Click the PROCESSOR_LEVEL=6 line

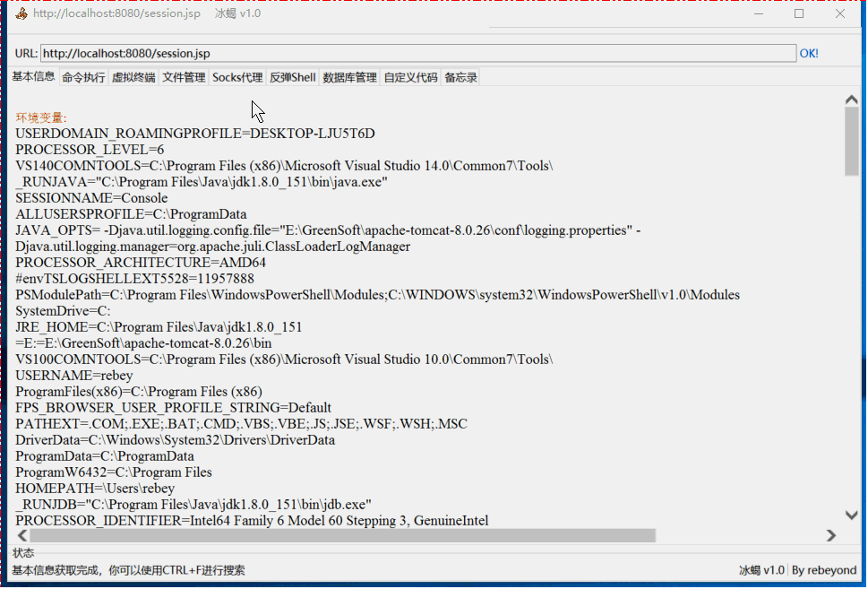(x=90, y=150)
